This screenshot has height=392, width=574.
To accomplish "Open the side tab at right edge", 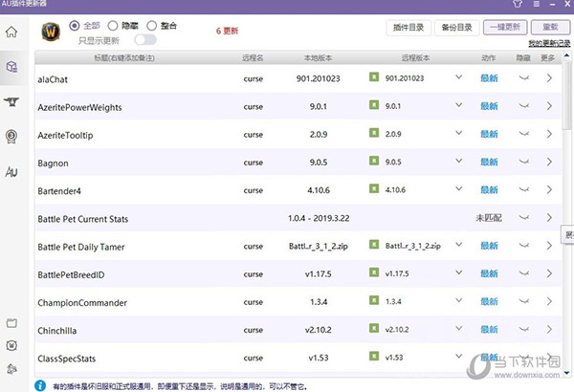I will (568, 234).
